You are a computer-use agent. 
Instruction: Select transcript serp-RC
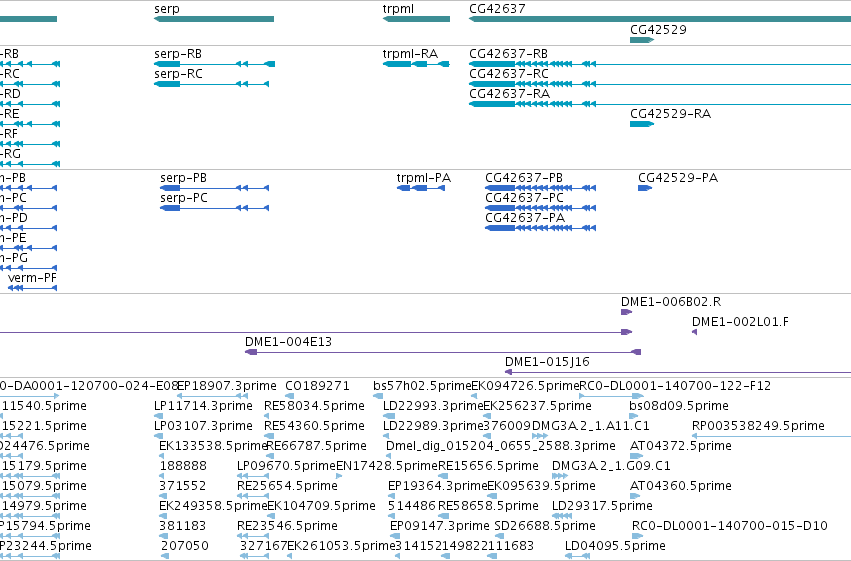212,84
